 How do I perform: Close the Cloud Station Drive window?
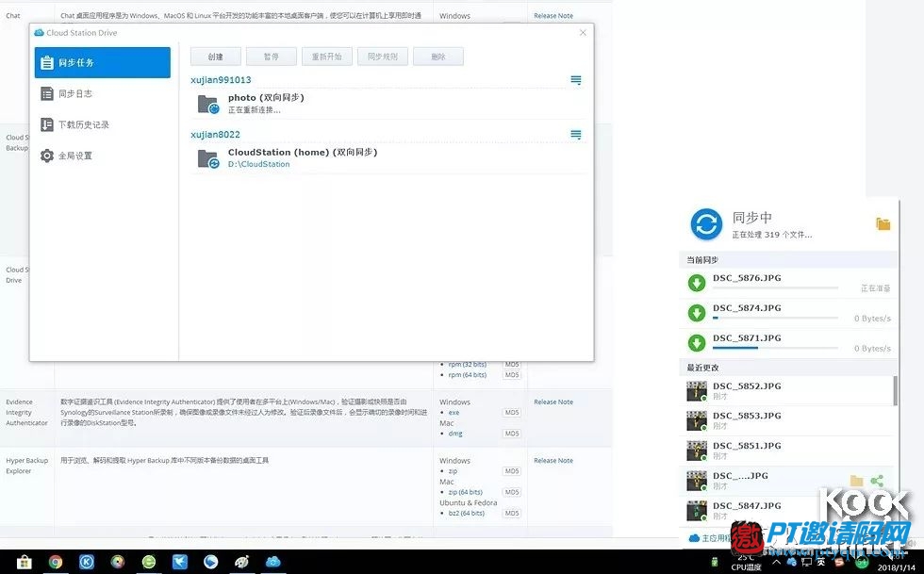click(583, 32)
